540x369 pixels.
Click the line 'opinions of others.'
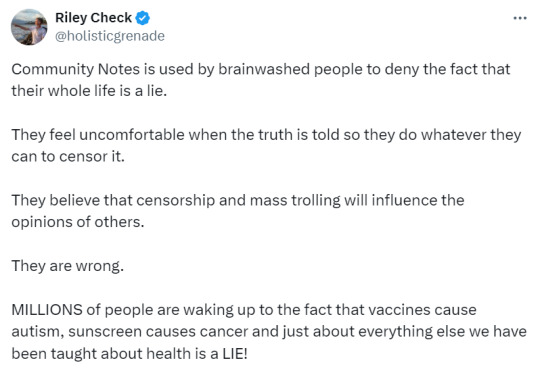click(x=78, y=222)
